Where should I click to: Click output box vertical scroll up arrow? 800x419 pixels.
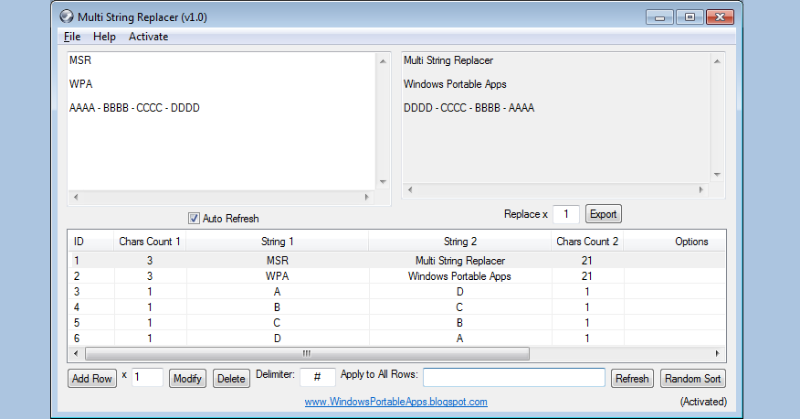coord(717,61)
